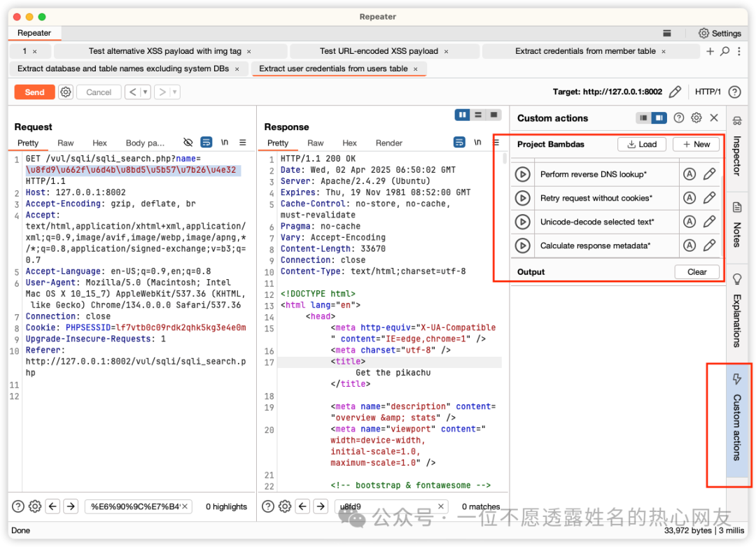Edit the Unicode-decode selected text action
Viewport: 756px width, 547px height.
pos(709,222)
